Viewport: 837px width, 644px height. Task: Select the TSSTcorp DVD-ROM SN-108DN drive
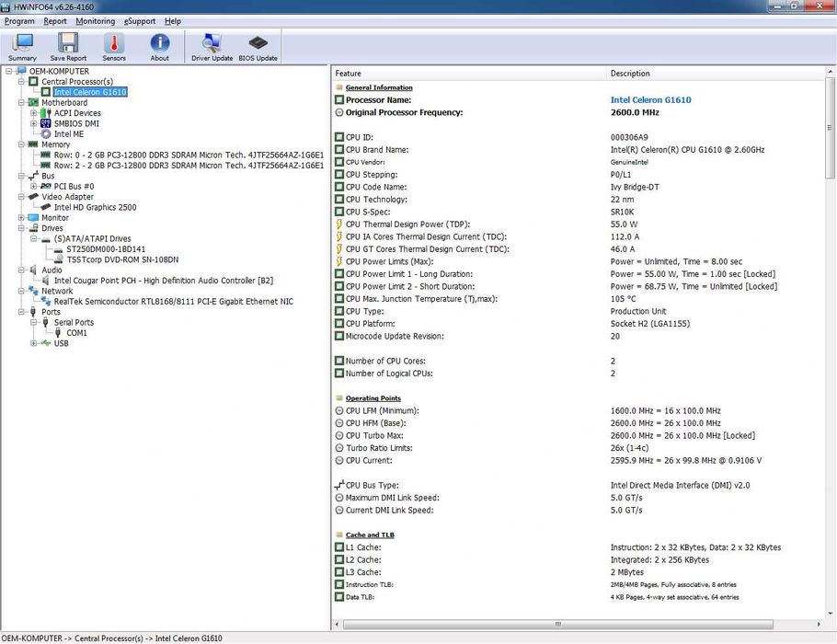(122, 259)
